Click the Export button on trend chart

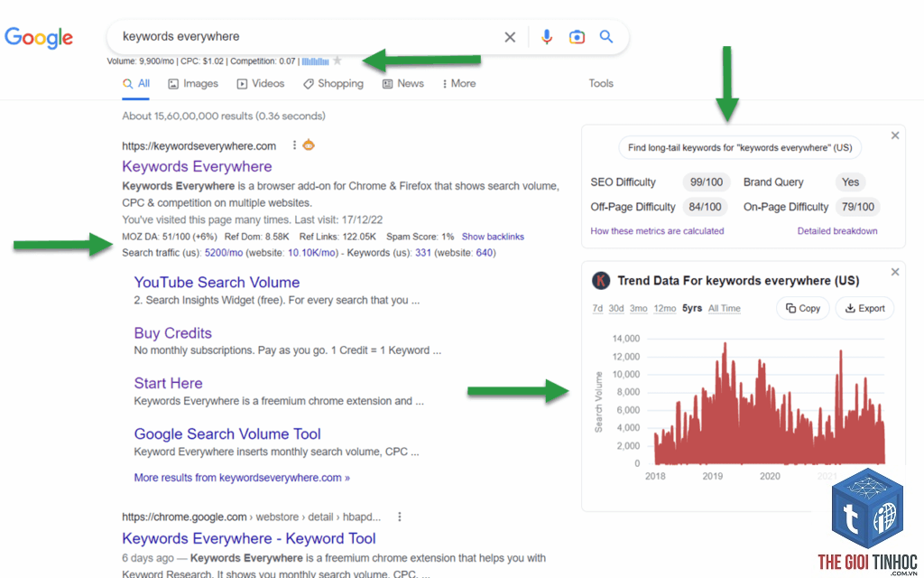(x=864, y=309)
